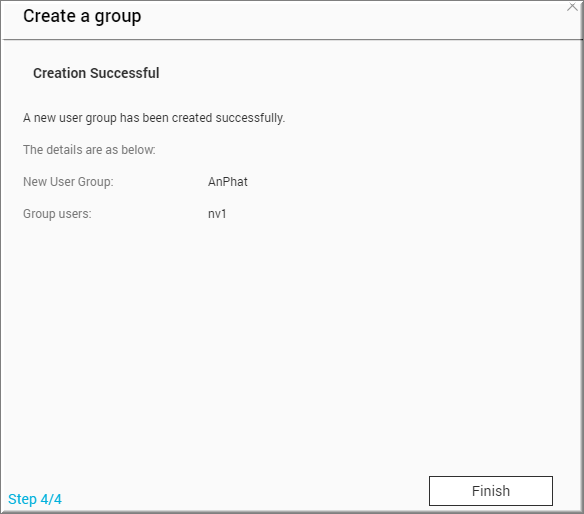584x514 pixels.
Task: Click 'The details are as below' text
Action: click(89, 150)
